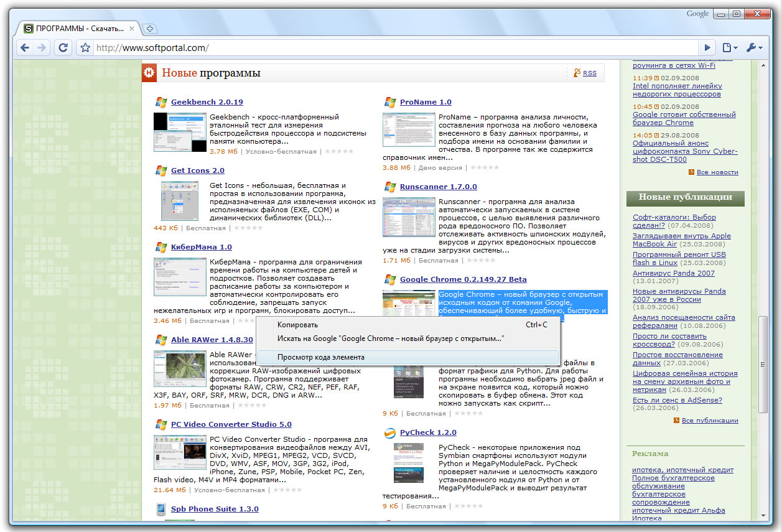Click the mobile phone icon beside Spb Phone Suite

[161, 509]
